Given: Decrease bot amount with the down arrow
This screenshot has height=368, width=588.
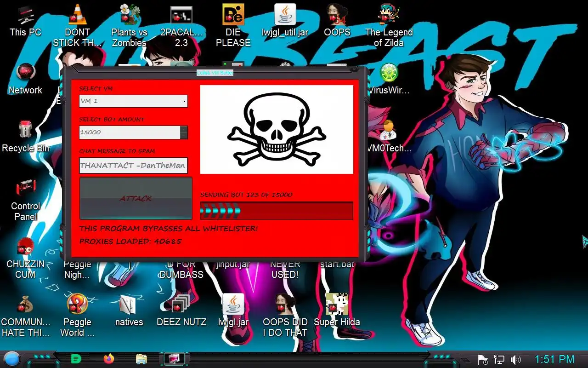Looking at the screenshot, I should [184, 136].
